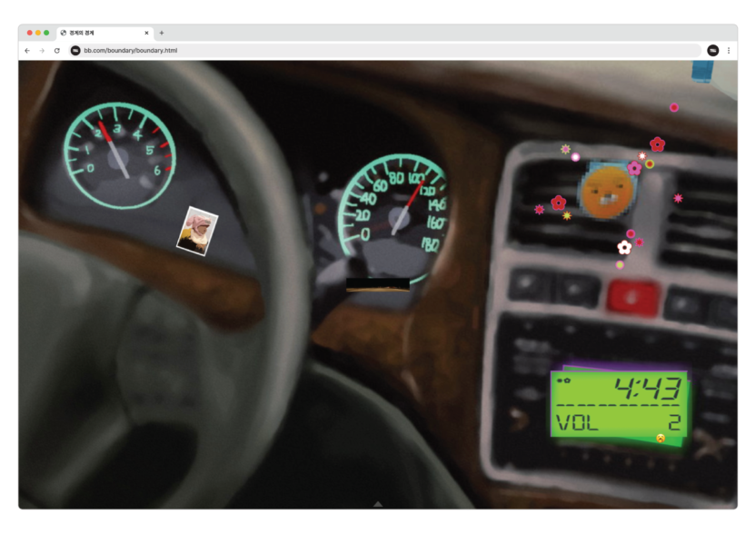
Task: Click the sad emoji on the green display
Action: pyautogui.click(x=660, y=438)
